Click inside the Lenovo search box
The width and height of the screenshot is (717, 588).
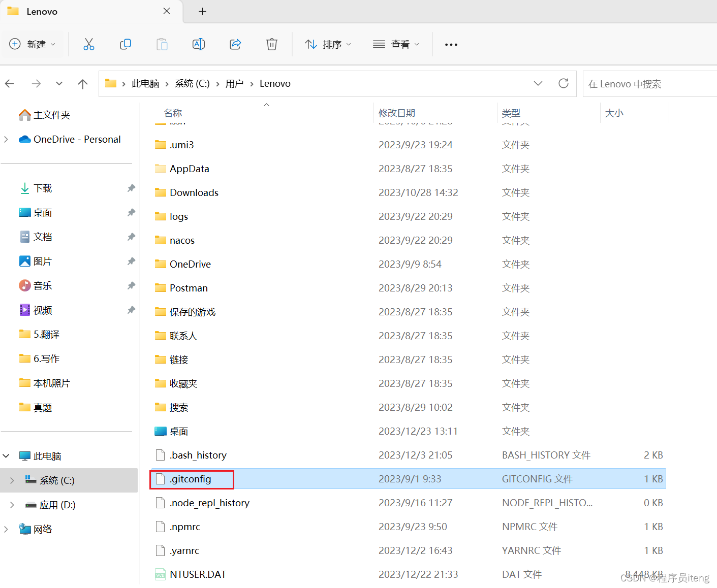(640, 83)
